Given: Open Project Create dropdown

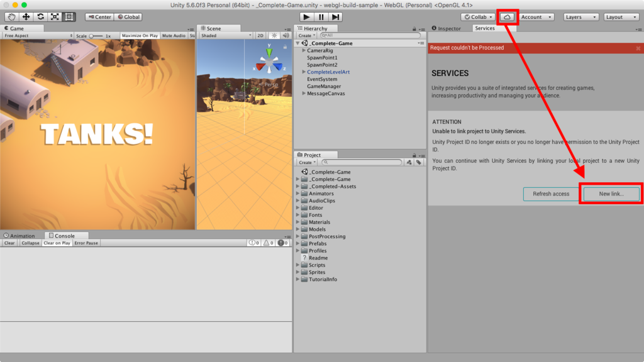Looking at the screenshot, I should click(x=306, y=163).
